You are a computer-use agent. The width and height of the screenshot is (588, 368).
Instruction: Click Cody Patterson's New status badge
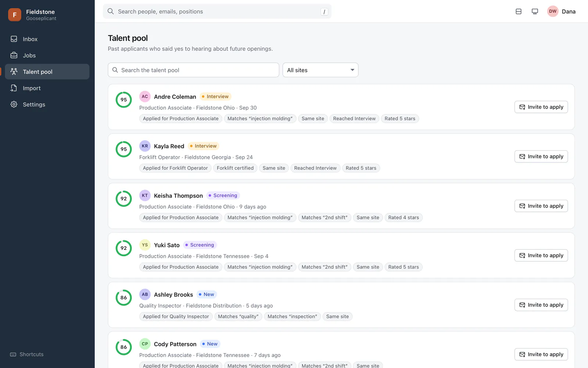pos(210,344)
